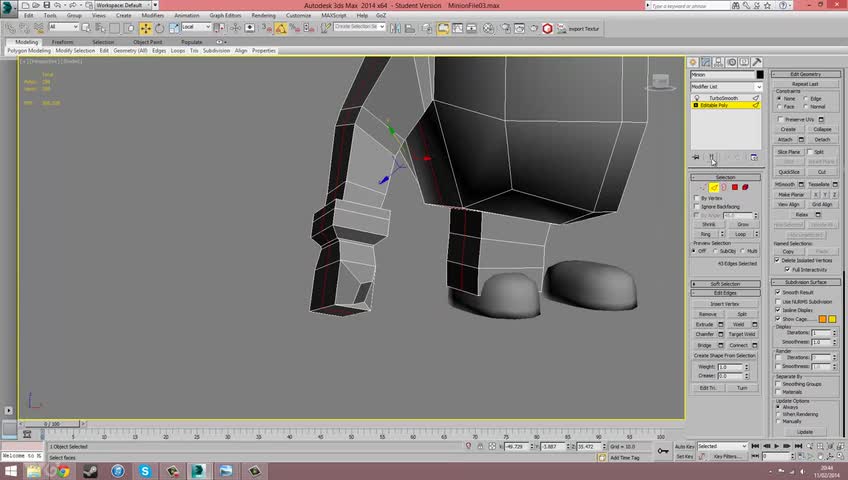Screen dimensions: 848x480
Task: Expand the Soft Selection rollout
Action: tap(726, 284)
